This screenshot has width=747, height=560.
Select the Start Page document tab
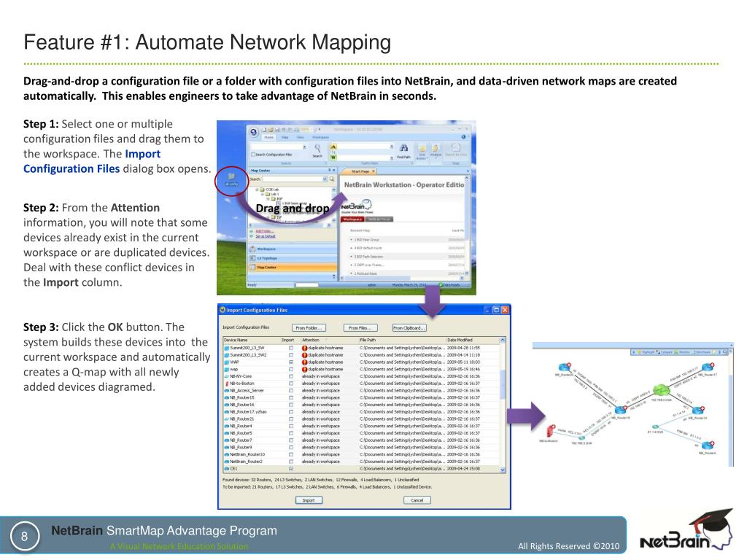coord(360,171)
